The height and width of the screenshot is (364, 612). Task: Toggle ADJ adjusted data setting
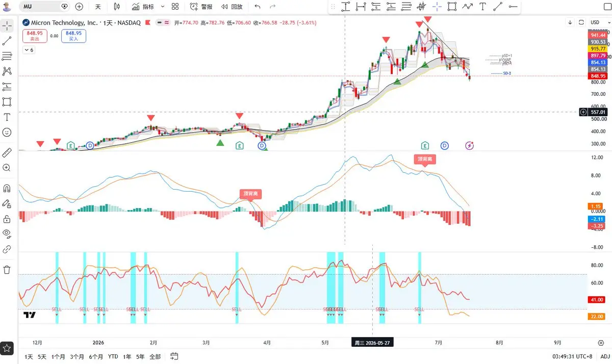coord(604,356)
